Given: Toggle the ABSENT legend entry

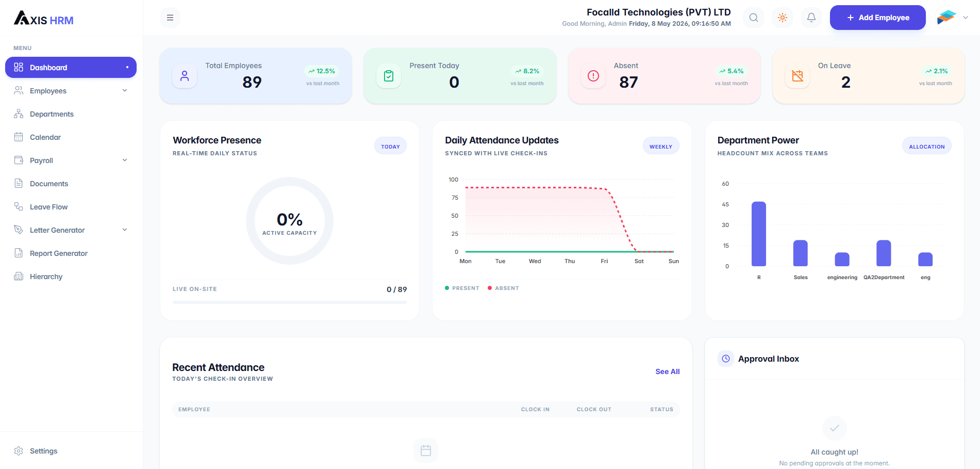Looking at the screenshot, I should [503, 288].
